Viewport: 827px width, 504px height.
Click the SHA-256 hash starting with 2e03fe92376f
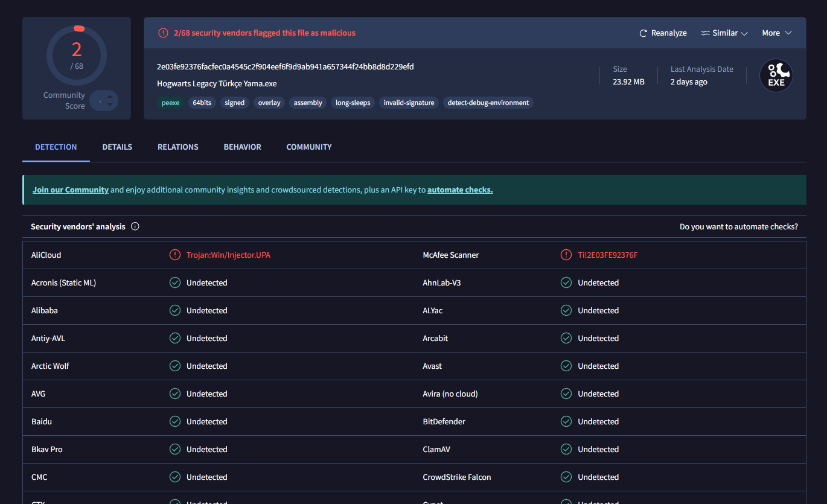[x=286, y=66]
